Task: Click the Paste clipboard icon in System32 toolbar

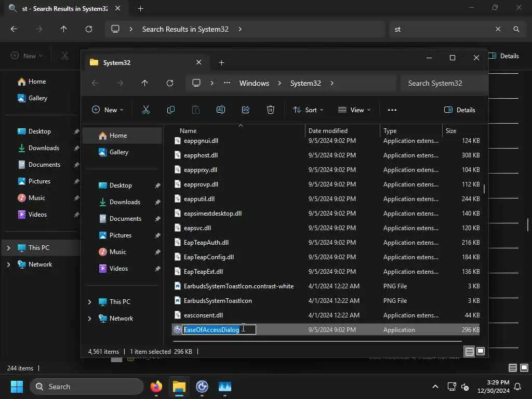Action: pos(196,110)
